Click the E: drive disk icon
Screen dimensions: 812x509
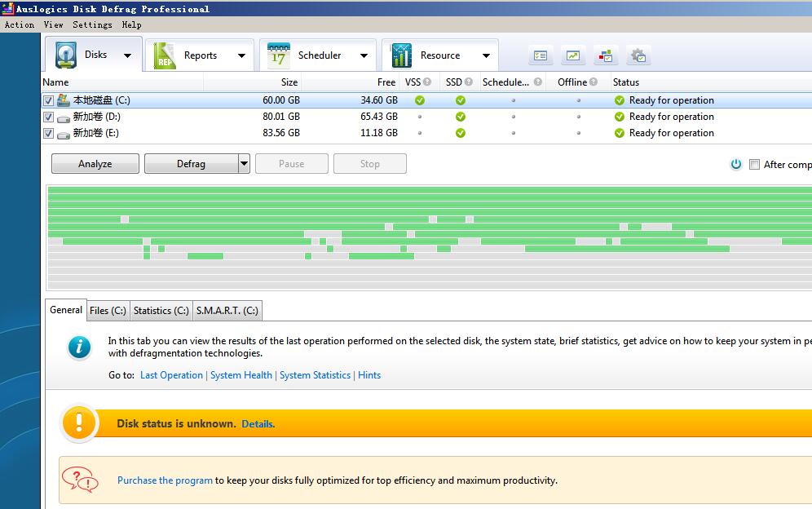tap(63, 135)
